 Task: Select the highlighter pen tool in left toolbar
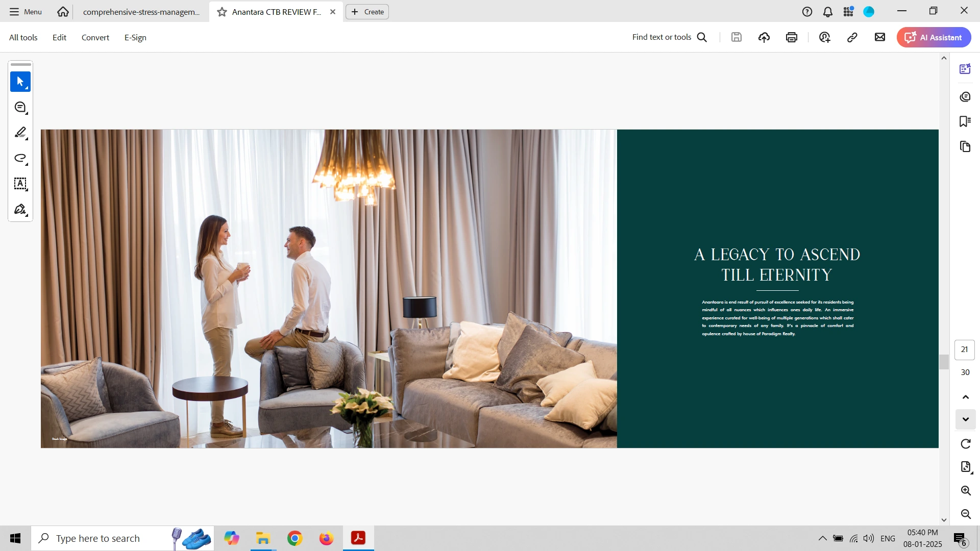click(x=20, y=133)
